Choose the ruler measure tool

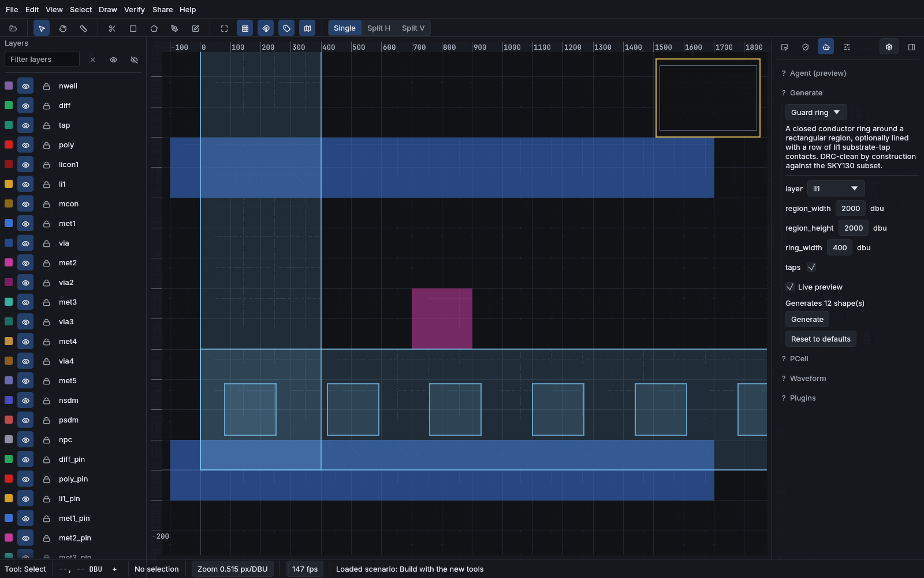pos(83,28)
